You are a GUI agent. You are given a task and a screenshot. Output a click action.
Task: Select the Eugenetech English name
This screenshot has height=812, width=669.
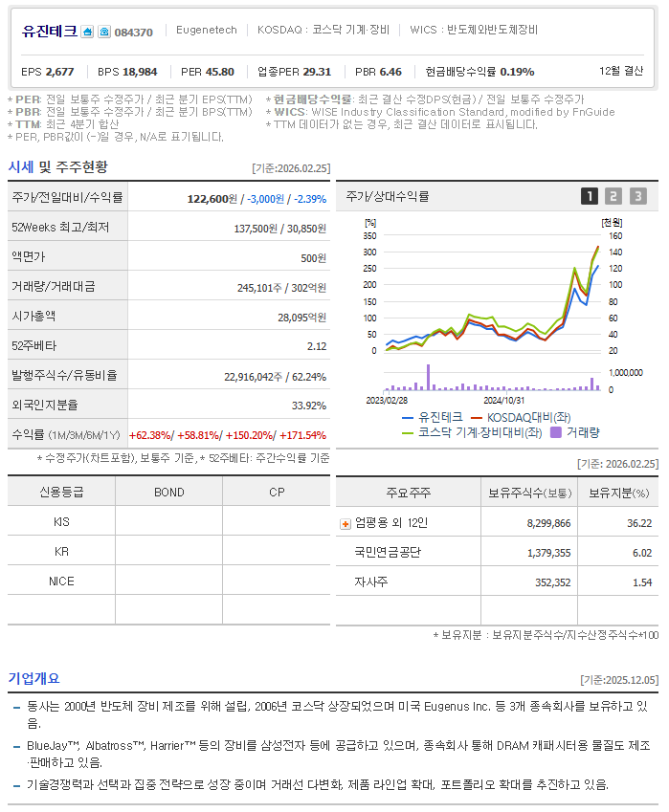tap(206, 30)
